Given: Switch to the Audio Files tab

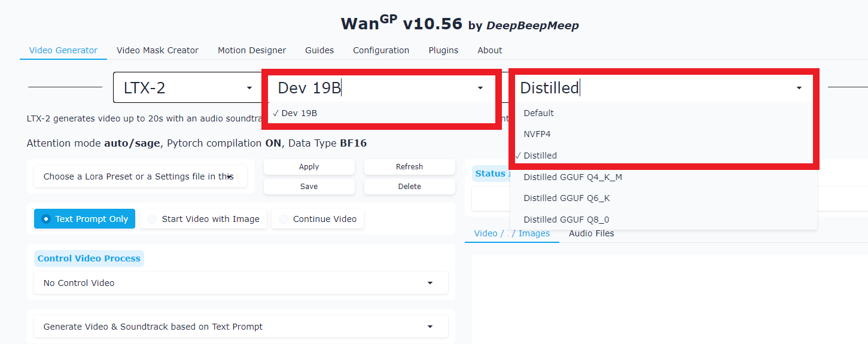Looking at the screenshot, I should click(x=592, y=233).
